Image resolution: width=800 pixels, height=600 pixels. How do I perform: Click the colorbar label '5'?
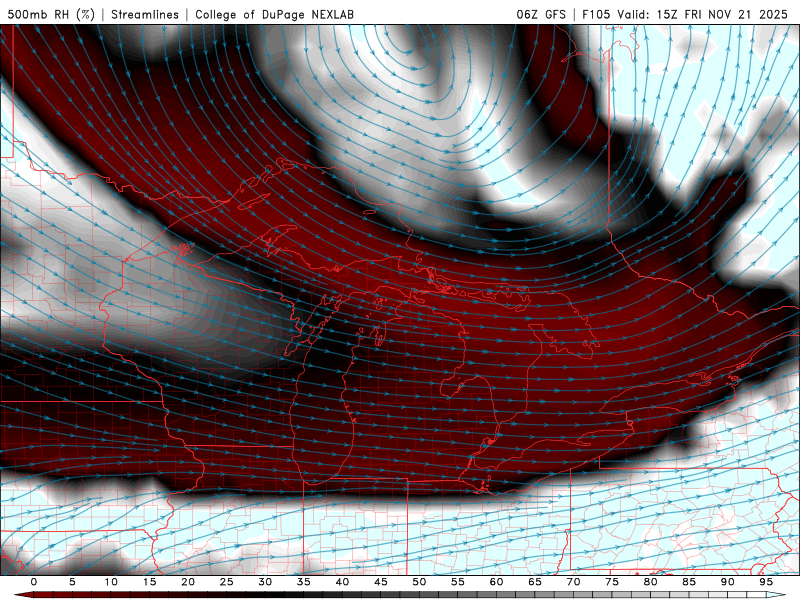click(72, 582)
